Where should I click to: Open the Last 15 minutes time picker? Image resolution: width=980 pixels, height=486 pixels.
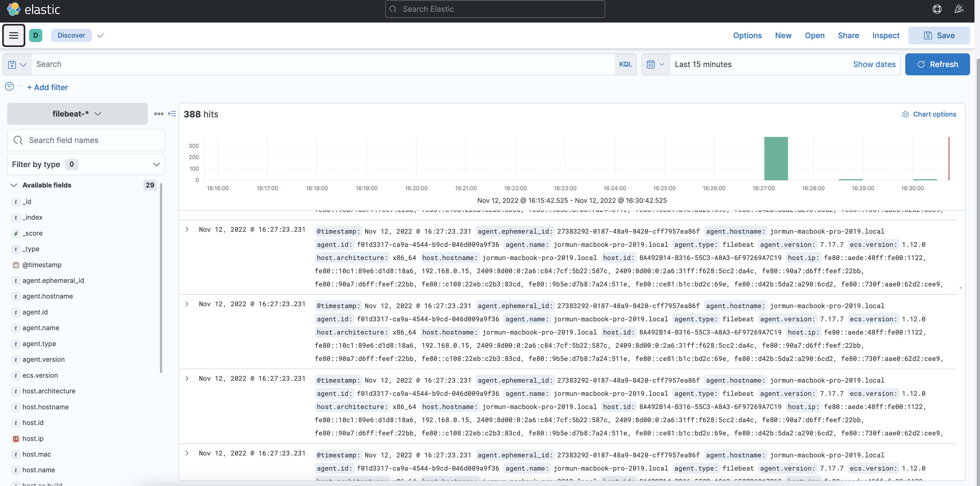tap(703, 64)
